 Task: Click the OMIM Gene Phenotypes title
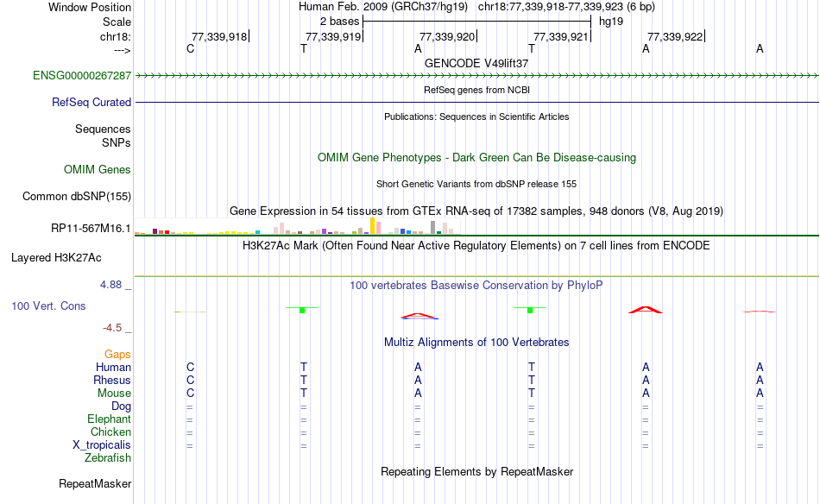tap(476, 157)
